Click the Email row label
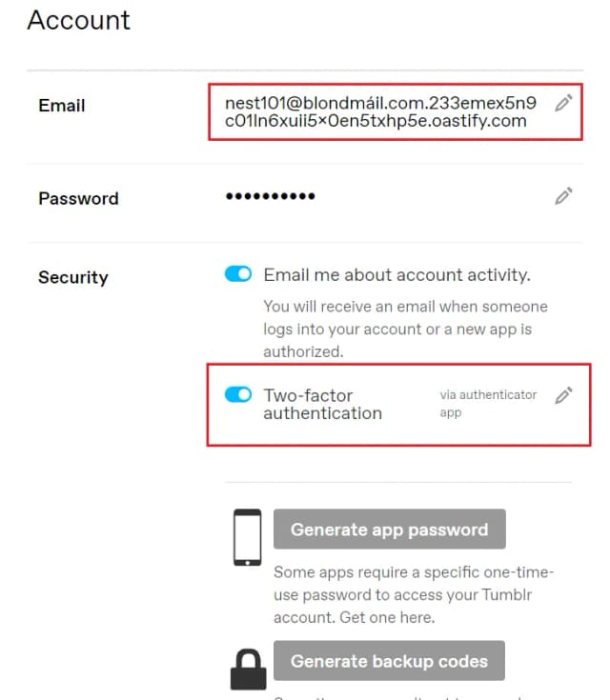 [x=62, y=106]
